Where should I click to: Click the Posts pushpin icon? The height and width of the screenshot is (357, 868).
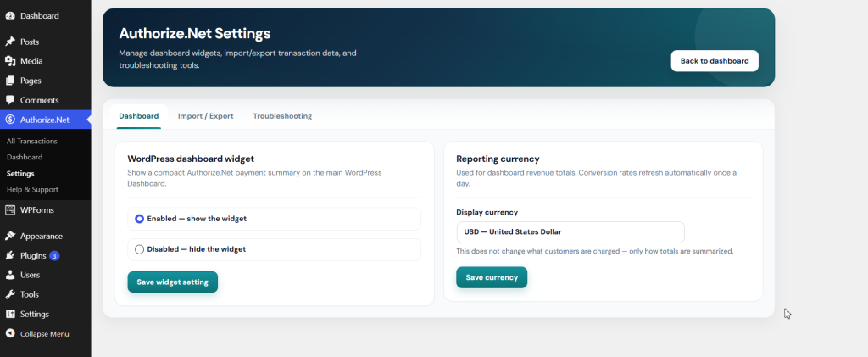pyautogui.click(x=10, y=42)
